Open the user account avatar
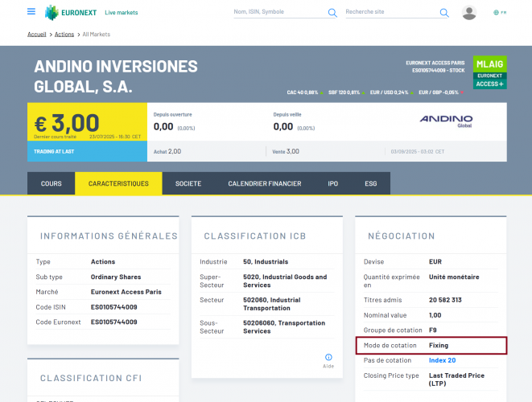The height and width of the screenshot is (402, 532). tap(469, 13)
